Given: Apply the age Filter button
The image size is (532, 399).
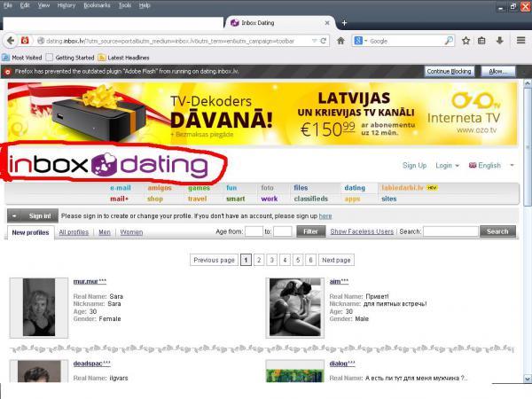Looking at the screenshot, I should pyautogui.click(x=311, y=231).
